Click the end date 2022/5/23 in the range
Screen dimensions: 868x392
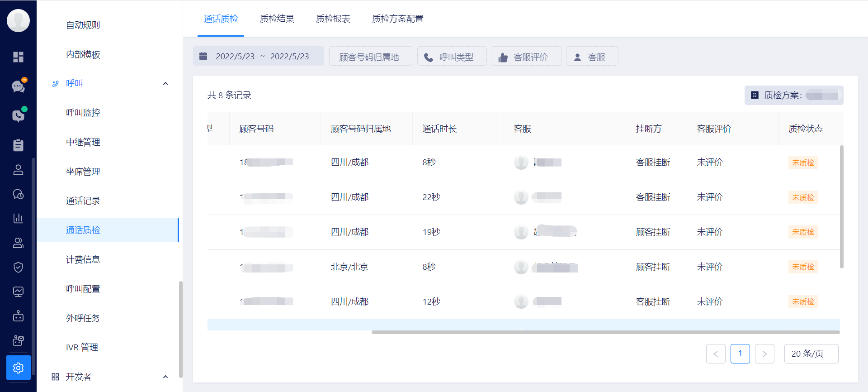click(x=290, y=57)
